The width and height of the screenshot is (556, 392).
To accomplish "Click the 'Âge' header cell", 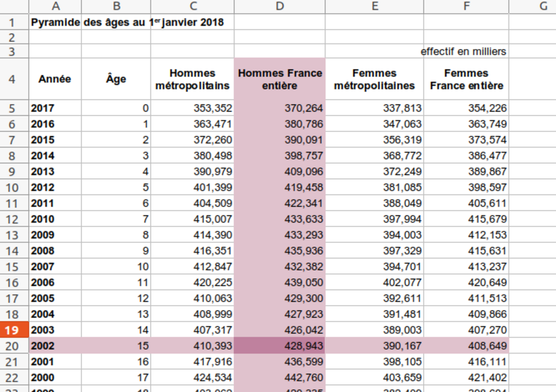I will tap(116, 79).
